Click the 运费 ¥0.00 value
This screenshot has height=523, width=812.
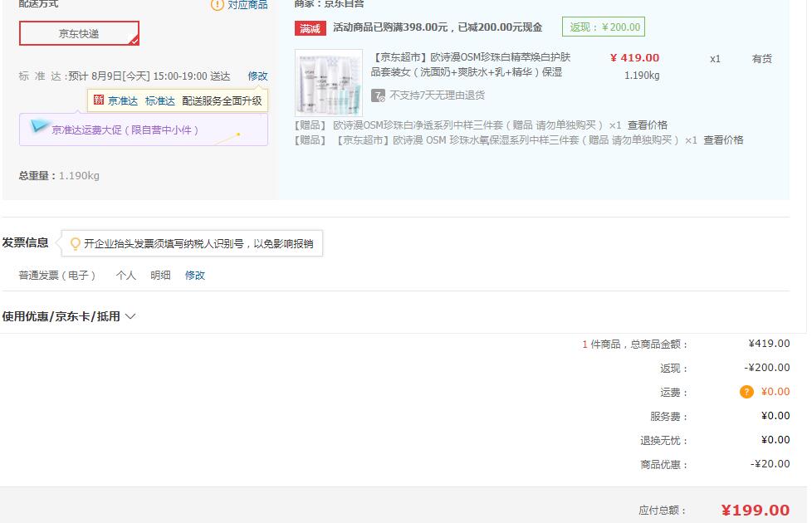click(775, 392)
